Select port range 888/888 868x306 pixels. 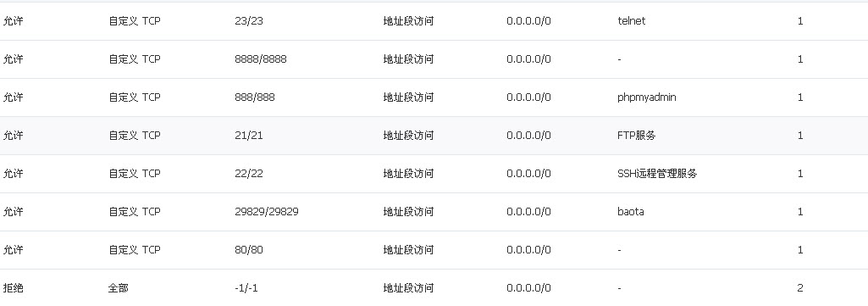(255, 97)
